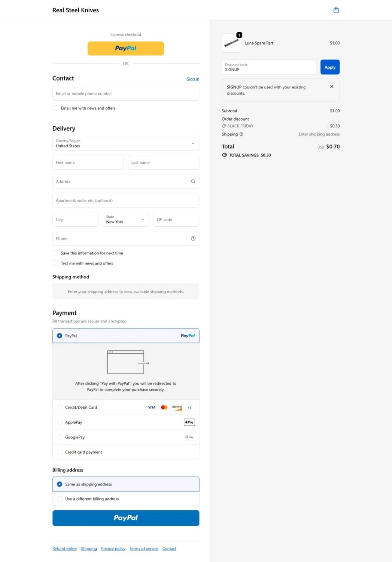Click the quantity badge on product thumbnail
The width and height of the screenshot is (392, 562).
pyautogui.click(x=239, y=35)
